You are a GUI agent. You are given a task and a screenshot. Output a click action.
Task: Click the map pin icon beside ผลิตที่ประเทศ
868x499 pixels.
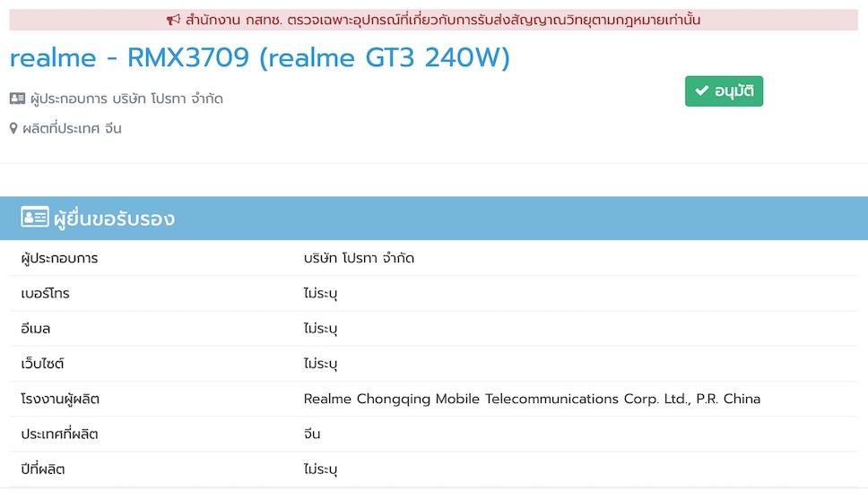pyautogui.click(x=13, y=128)
